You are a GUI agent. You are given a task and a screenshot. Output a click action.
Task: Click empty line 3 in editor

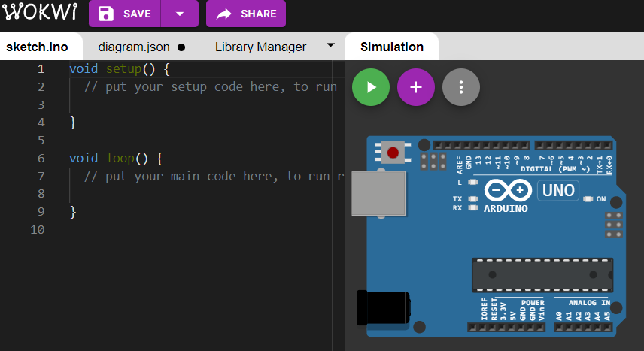[x=205, y=104]
